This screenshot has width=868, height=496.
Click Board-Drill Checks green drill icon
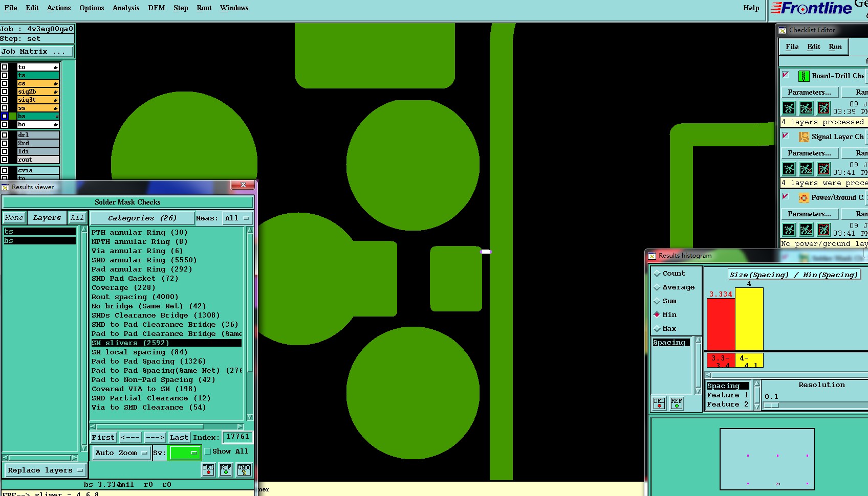click(x=804, y=76)
